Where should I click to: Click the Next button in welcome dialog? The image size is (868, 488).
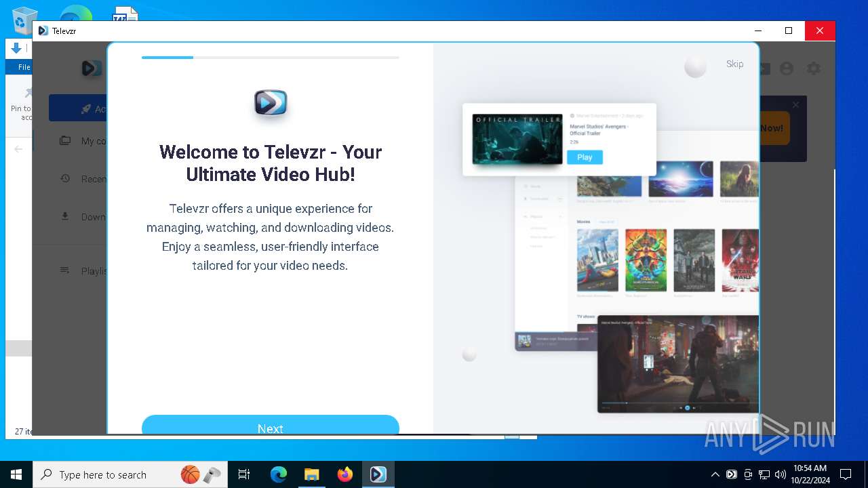[270, 425]
